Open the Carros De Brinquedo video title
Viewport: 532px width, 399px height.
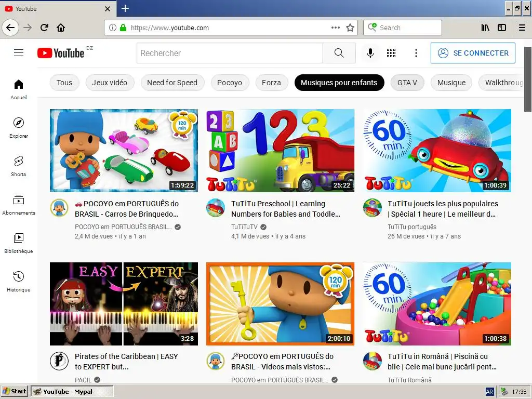[x=127, y=209]
